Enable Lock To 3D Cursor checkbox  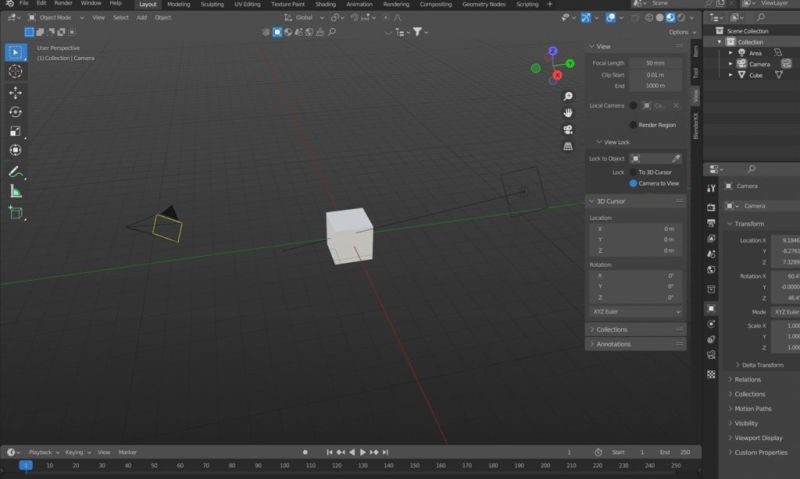pos(633,172)
